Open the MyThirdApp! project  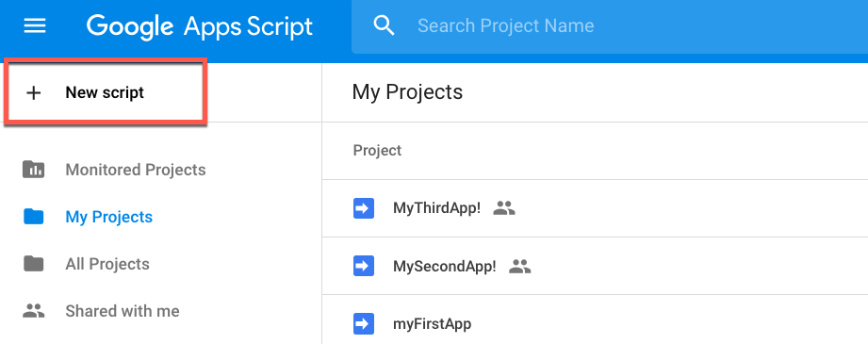[436, 208]
